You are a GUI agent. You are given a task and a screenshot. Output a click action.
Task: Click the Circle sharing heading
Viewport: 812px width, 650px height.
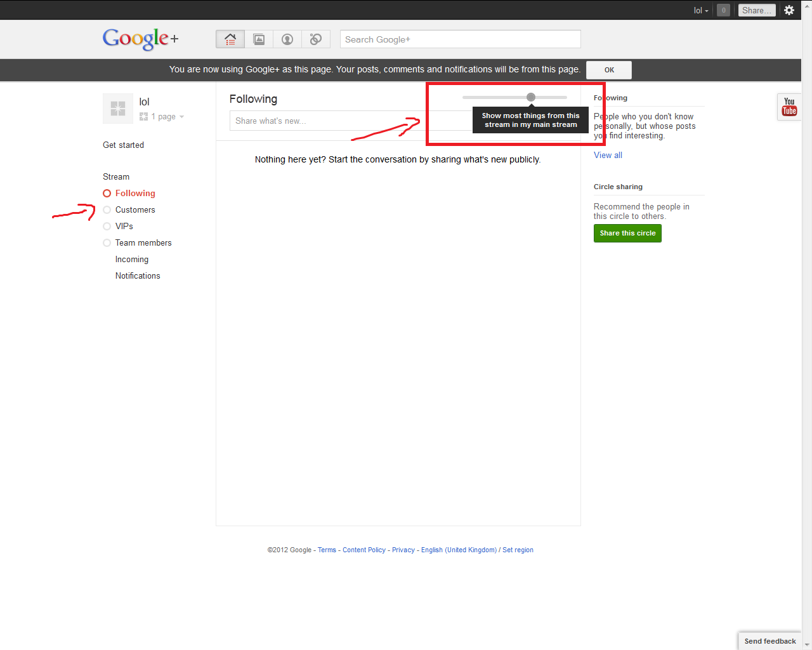click(x=618, y=187)
